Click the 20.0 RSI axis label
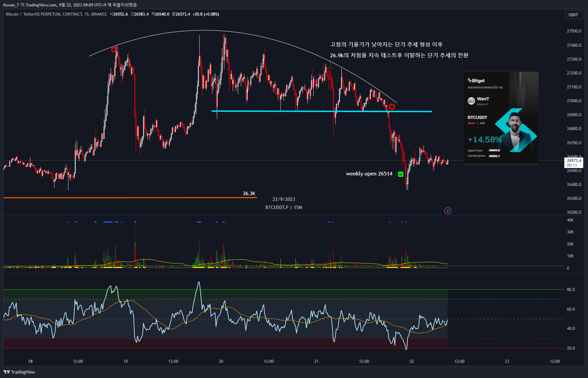Screen dimensions: 588x378 coord(571,348)
